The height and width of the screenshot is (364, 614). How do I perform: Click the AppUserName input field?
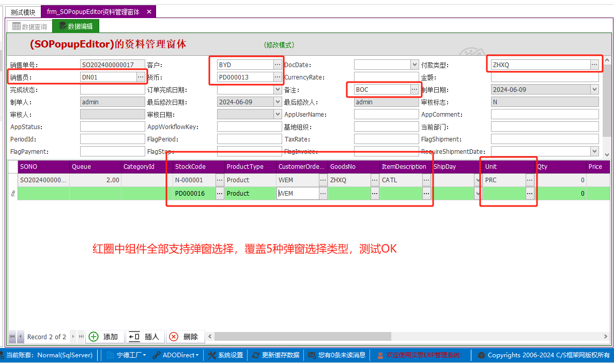pyautogui.click(x=386, y=114)
